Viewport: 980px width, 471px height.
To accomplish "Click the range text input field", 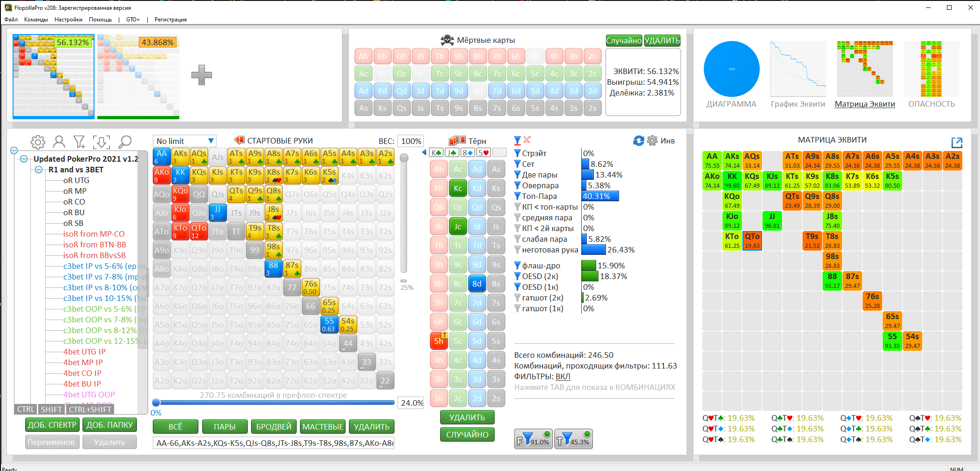I will (x=274, y=443).
